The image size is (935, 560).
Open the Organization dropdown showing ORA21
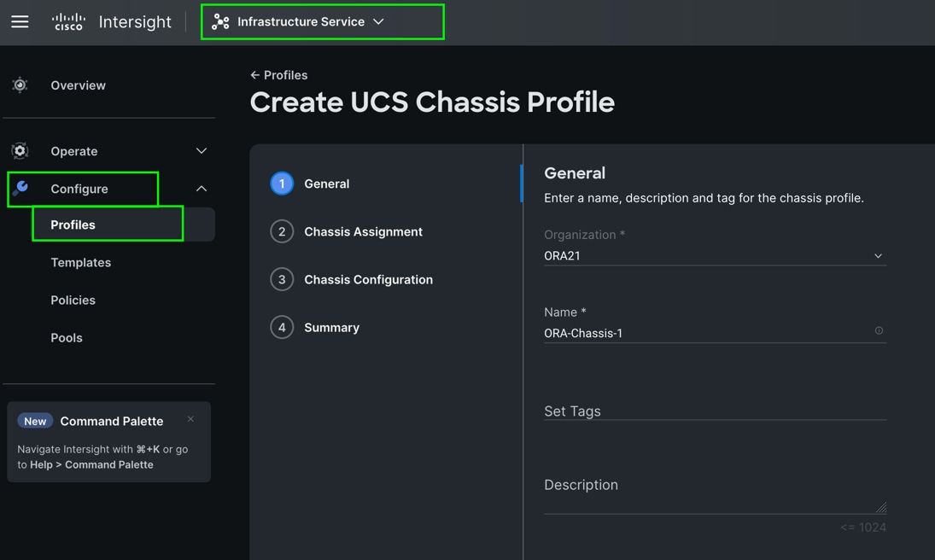point(714,256)
